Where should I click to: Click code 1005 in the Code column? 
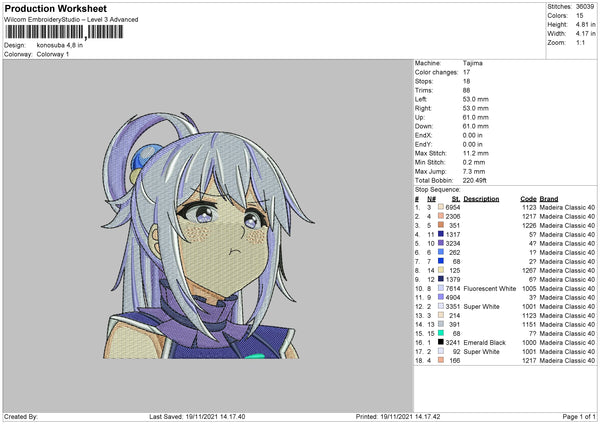click(x=529, y=288)
